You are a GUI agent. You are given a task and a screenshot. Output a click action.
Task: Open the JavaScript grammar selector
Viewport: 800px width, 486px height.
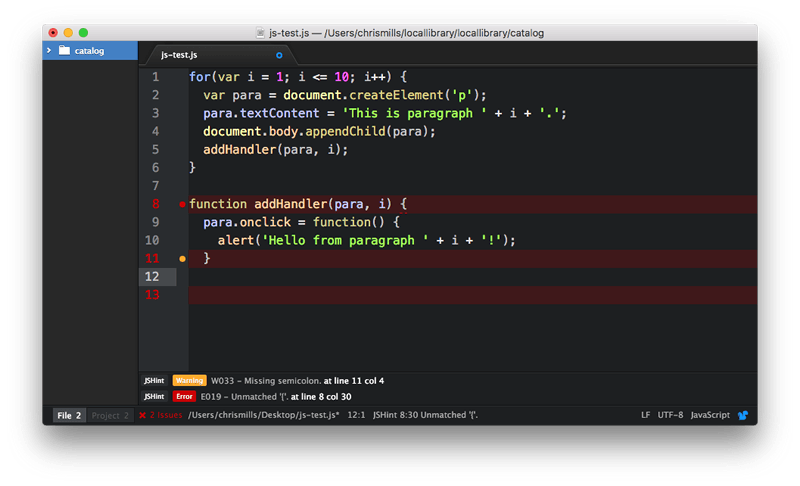coord(709,415)
